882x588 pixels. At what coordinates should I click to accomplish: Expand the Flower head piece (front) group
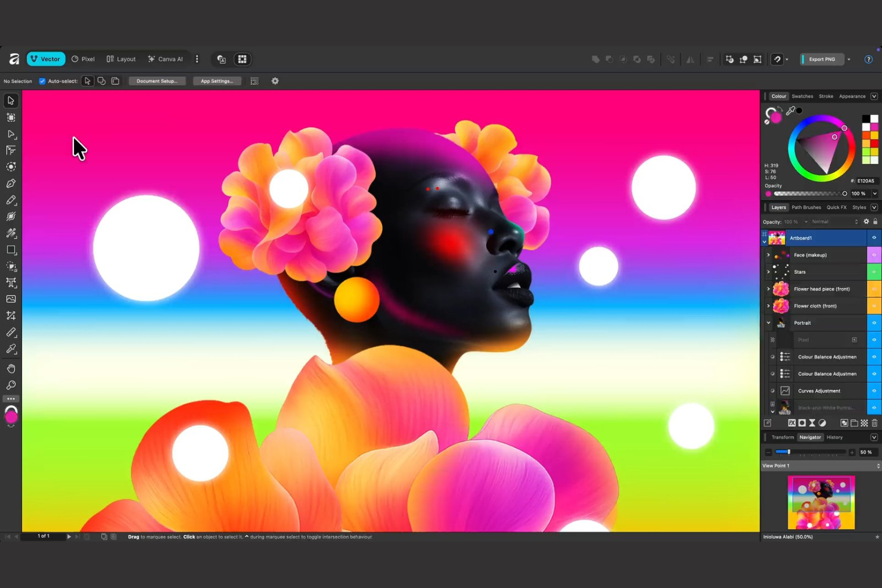coord(768,289)
